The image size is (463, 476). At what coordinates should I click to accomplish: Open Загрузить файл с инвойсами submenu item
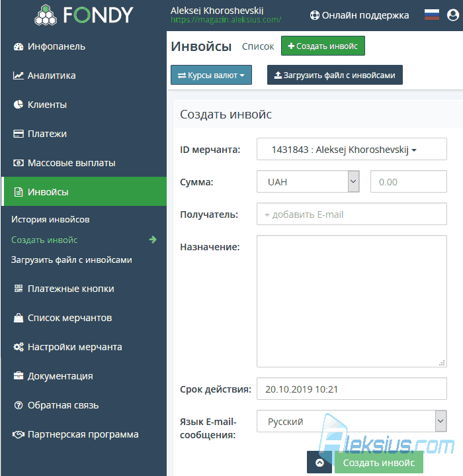coord(71,260)
